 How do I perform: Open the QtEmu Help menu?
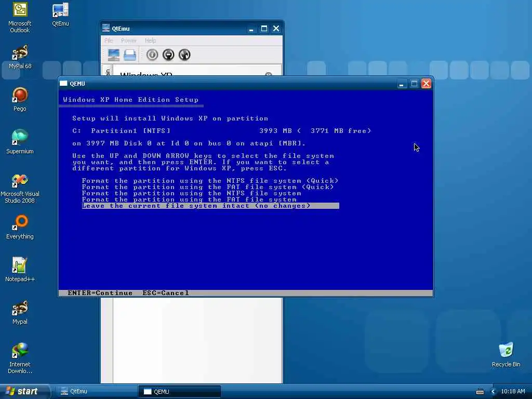click(150, 41)
